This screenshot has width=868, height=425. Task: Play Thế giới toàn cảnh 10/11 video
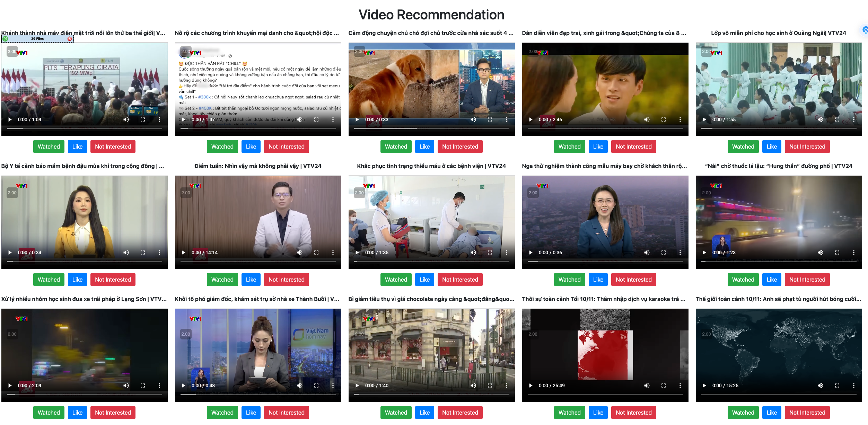tap(704, 386)
